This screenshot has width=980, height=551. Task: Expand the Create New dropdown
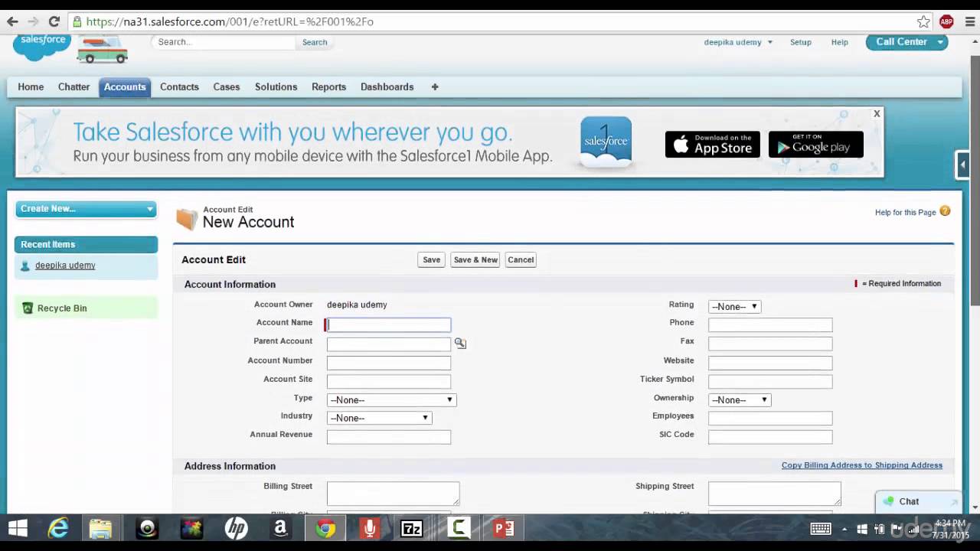[86, 209]
